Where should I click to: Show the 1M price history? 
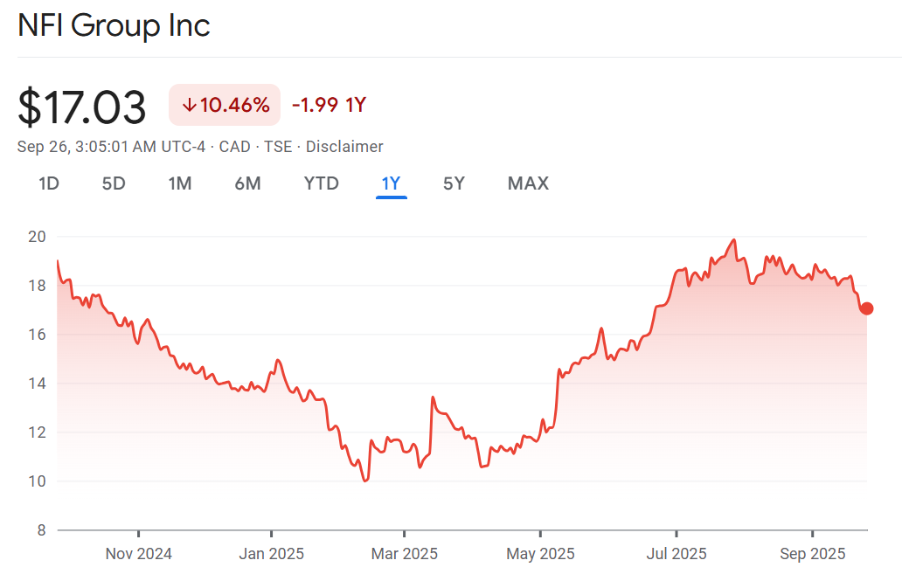(x=180, y=183)
